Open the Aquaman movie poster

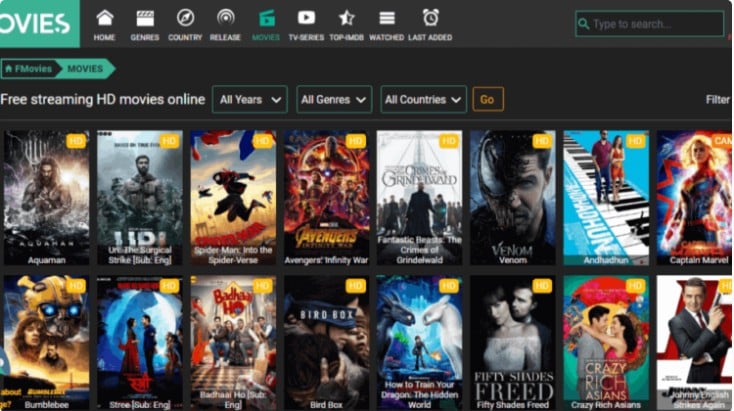click(x=46, y=198)
